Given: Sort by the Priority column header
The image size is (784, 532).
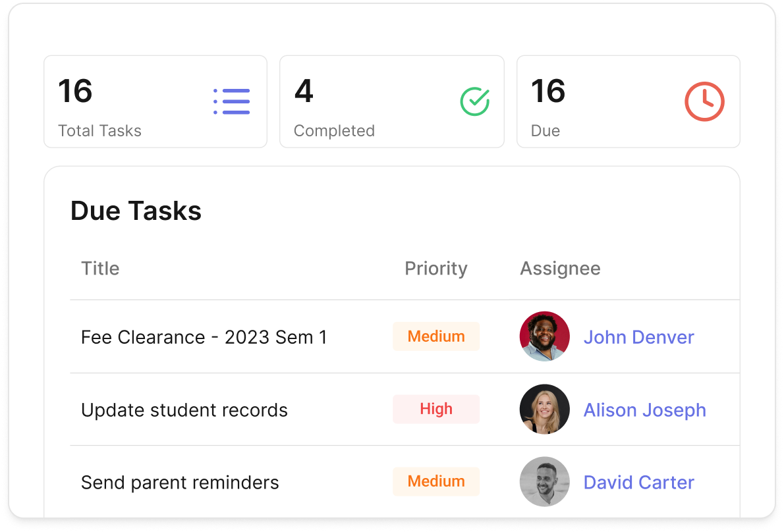Looking at the screenshot, I should [436, 269].
